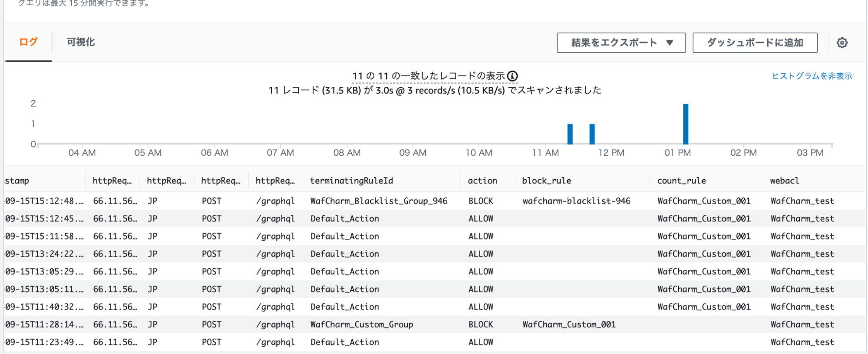Sort by the webacl column header
Screen dimensions: 868x354
click(784, 181)
